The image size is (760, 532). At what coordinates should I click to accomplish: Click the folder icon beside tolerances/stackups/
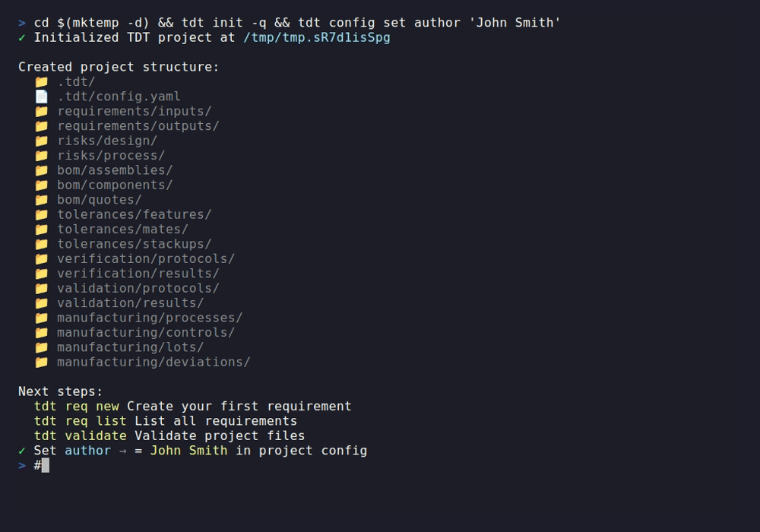pos(41,244)
